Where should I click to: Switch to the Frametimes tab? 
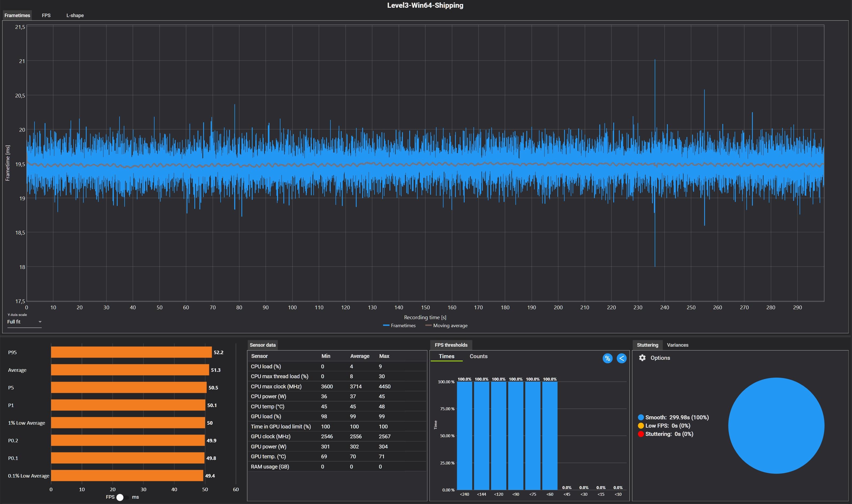(17, 15)
